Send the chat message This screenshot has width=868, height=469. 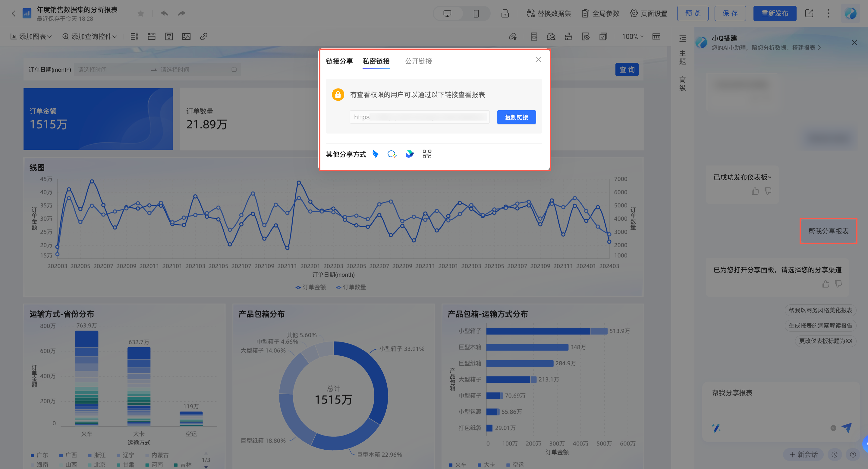click(x=846, y=428)
